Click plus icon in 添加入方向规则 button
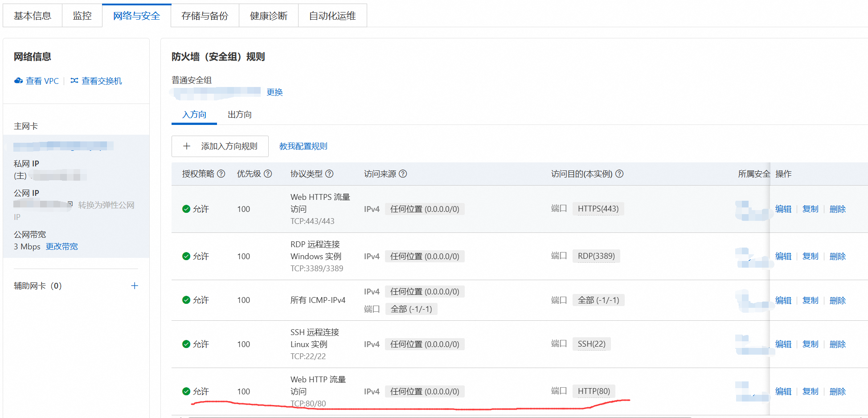The width and height of the screenshot is (868, 418). [x=187, y=146]
